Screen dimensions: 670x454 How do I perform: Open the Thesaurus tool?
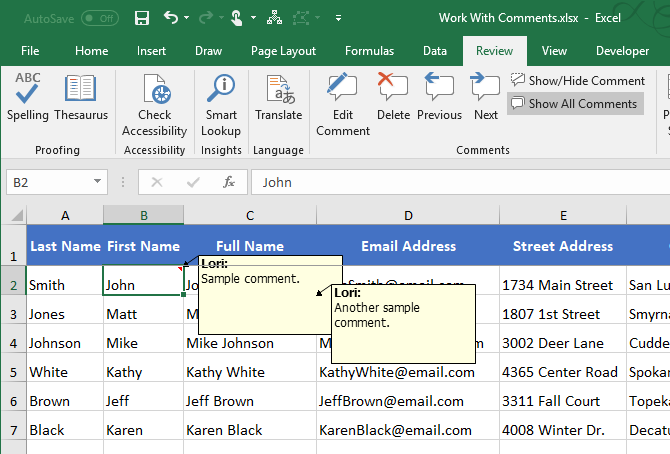[x=81, y=98]
